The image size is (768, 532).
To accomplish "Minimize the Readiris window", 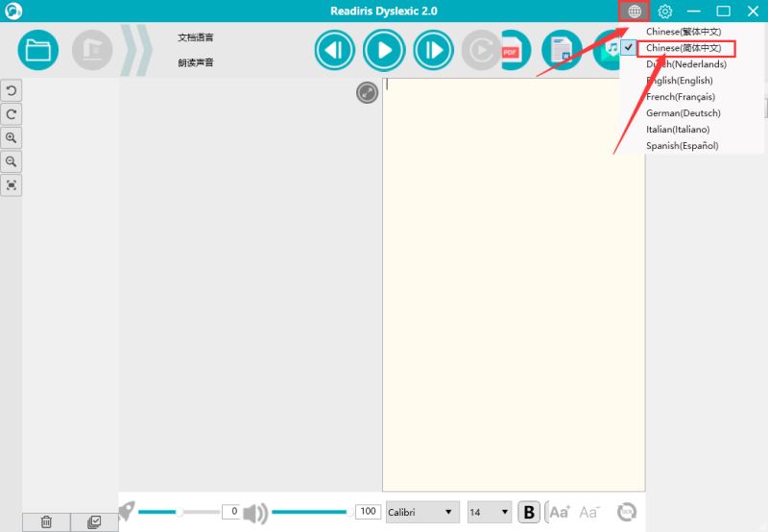I will (693, 11).
